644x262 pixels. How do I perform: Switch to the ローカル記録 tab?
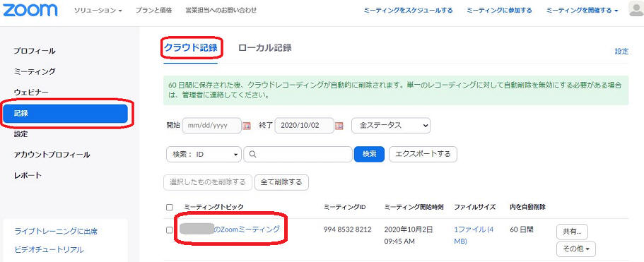pyautogui.click(x=265, y=47)
